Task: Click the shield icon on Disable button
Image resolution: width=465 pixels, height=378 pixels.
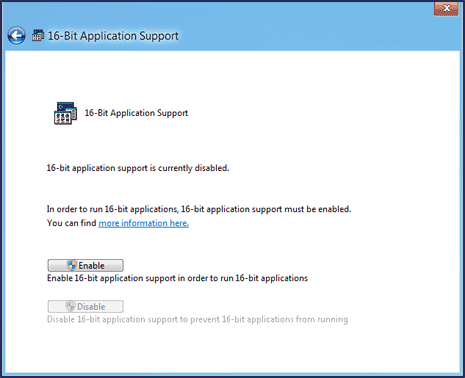Action: (x=70, y=306)
